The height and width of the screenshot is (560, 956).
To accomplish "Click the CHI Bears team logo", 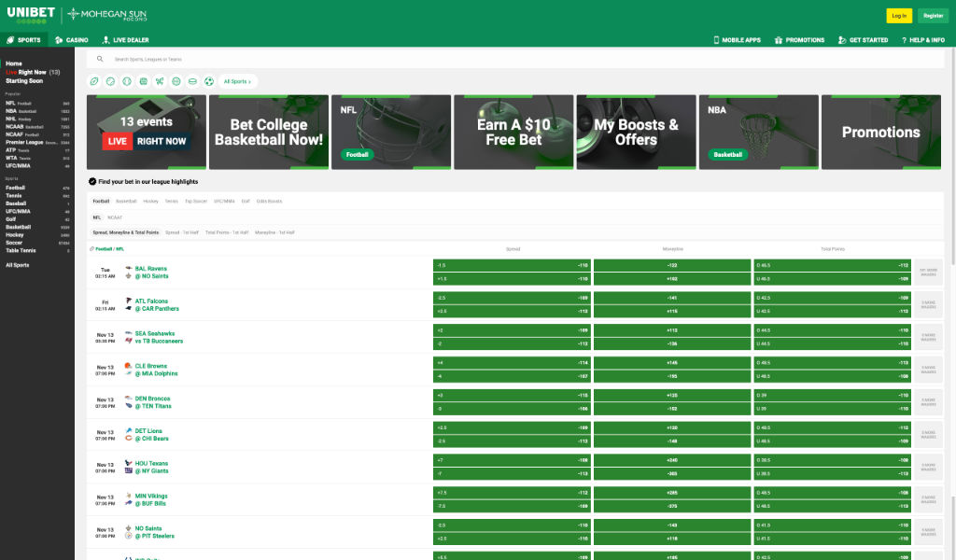I will 129,438.
